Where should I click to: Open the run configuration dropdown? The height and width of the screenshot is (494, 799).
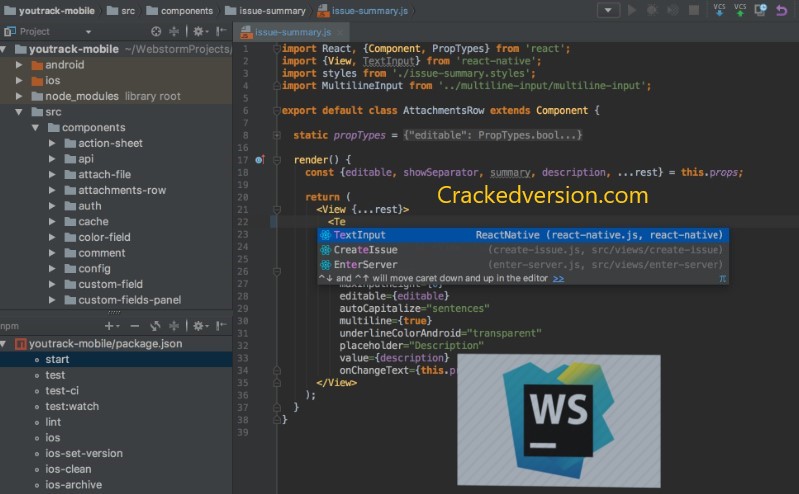(x=607, y=10)
